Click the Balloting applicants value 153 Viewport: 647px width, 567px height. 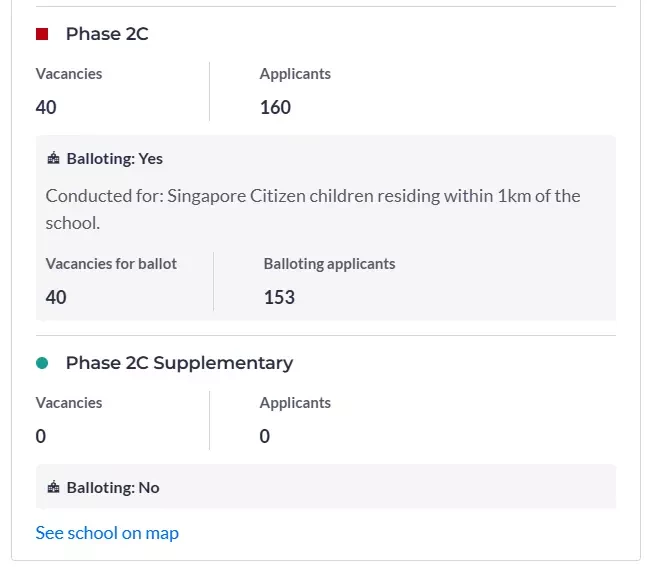point(280,298)
